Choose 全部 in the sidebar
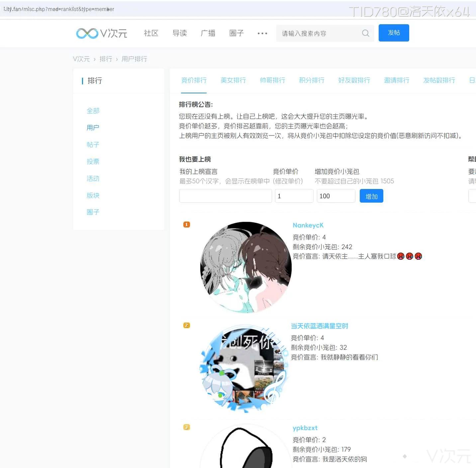This screenshot has width=476, height=468. (x=93, y=111)
